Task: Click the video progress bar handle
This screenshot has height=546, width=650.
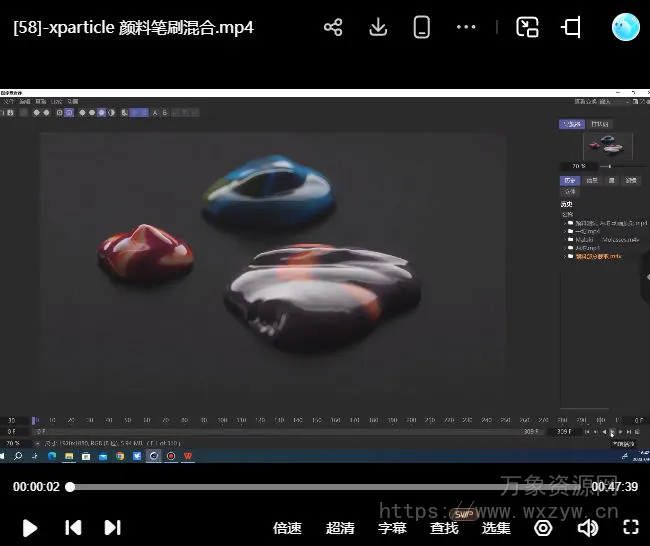Action: (x=69, y=487)
